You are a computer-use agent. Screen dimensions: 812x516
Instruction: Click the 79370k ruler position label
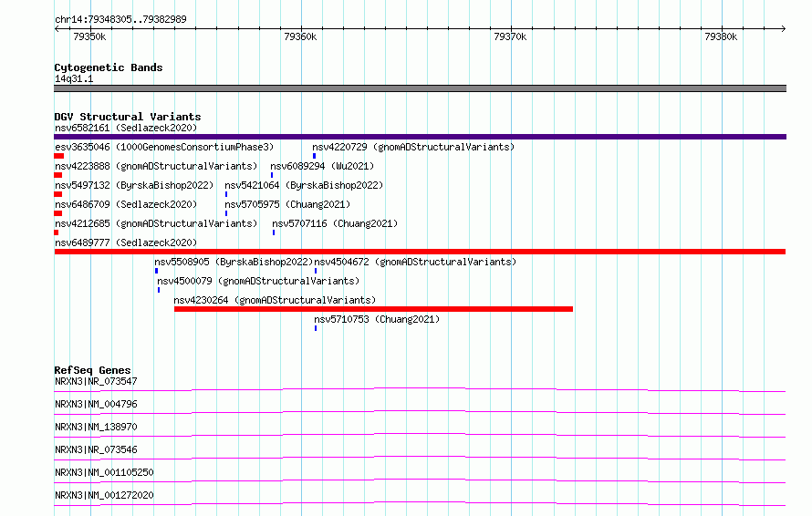click(510, 36)
